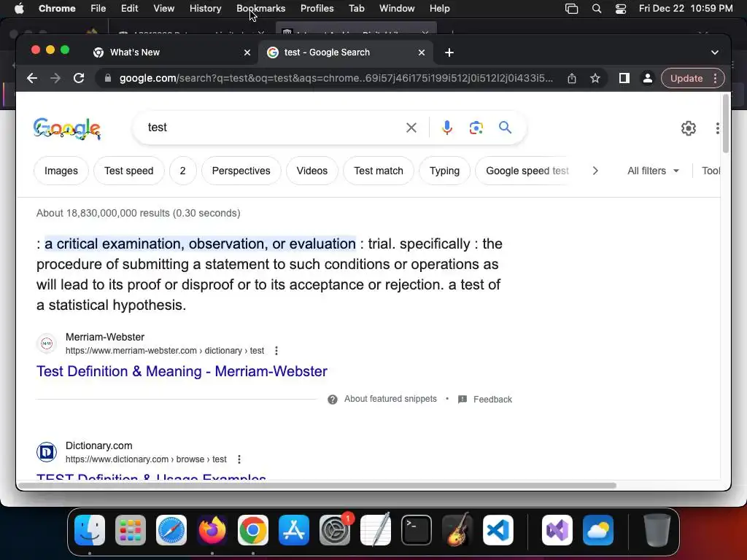Image resolution: width=747 pixels, height=560 pixels.
Task: Open the tab search chevron
Action: click(x=715, y=52)
